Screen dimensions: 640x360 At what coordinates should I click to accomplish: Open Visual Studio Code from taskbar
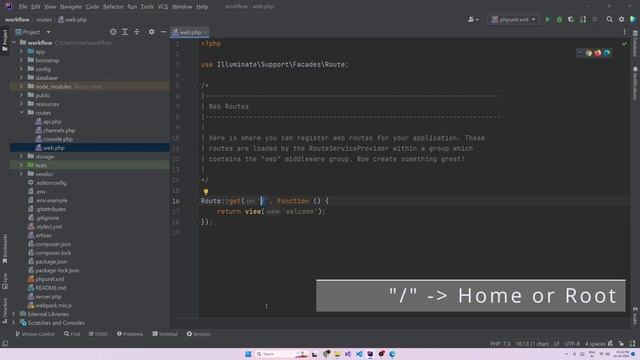click(359, 354)
